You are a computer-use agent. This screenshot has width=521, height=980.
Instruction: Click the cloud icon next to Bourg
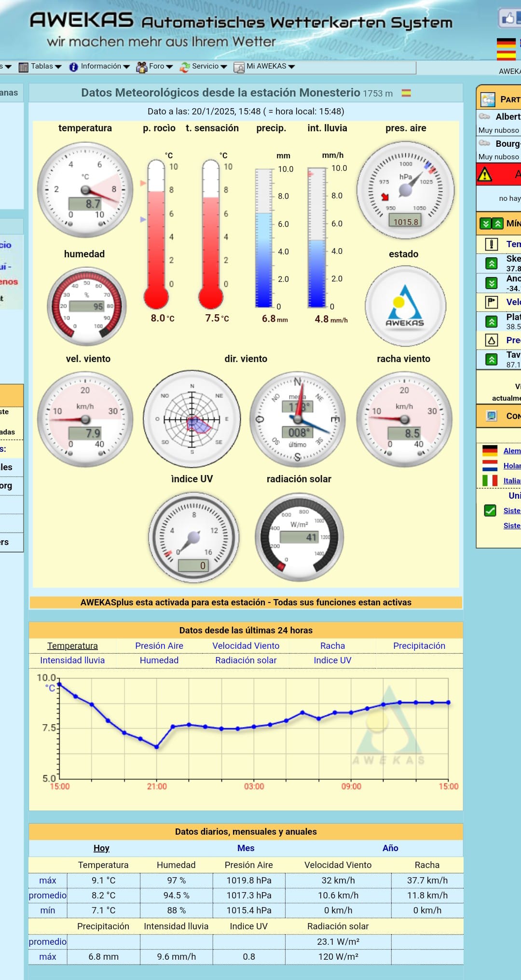[484, 143]
